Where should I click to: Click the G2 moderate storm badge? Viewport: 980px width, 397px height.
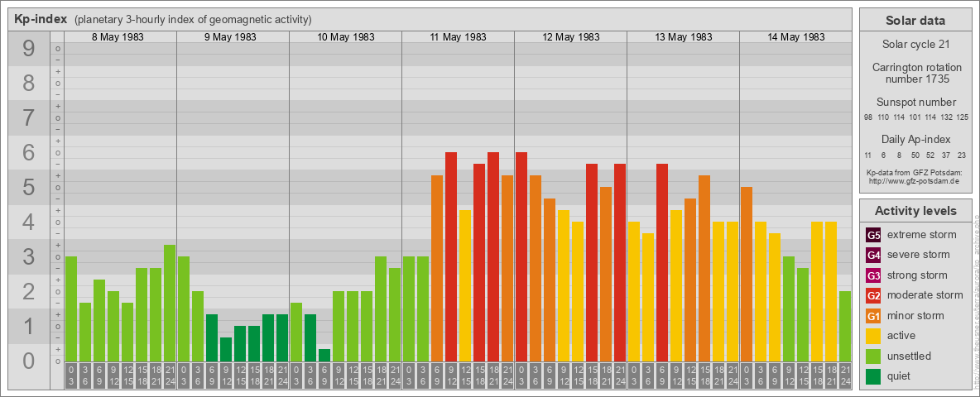coord(873,295)
